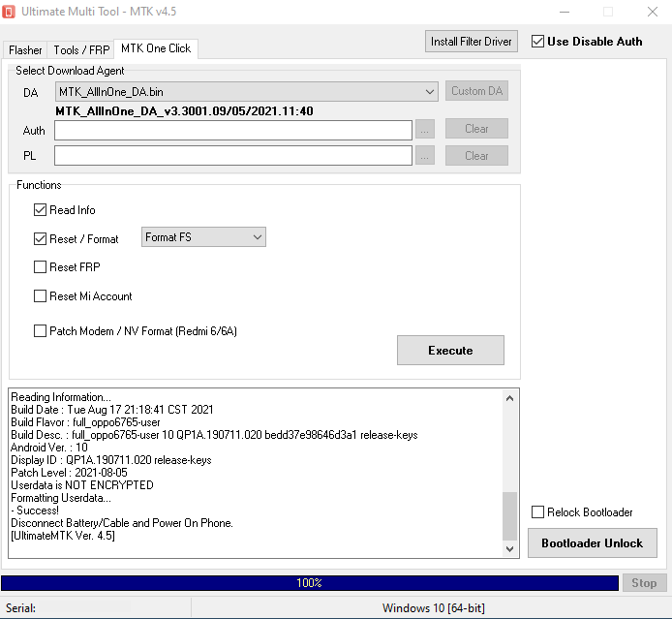Click the 'Build Date' log line

click(112, 410)
